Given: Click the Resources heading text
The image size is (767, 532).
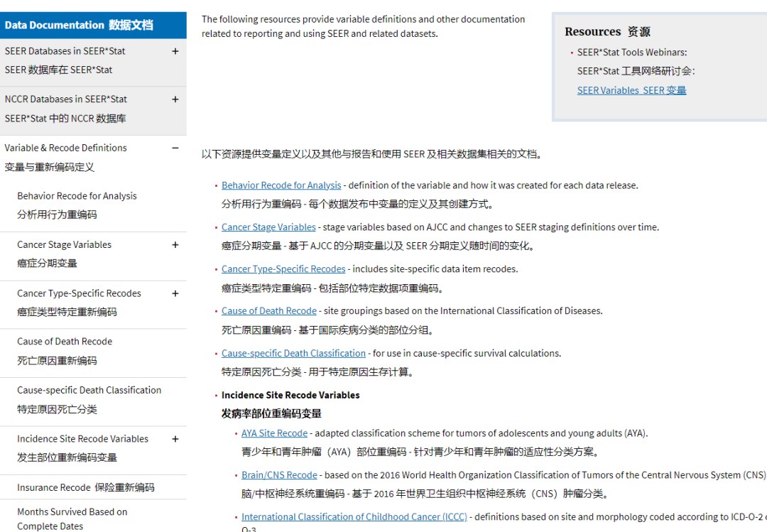Looking at the screenshot, I should coord(607,32).
